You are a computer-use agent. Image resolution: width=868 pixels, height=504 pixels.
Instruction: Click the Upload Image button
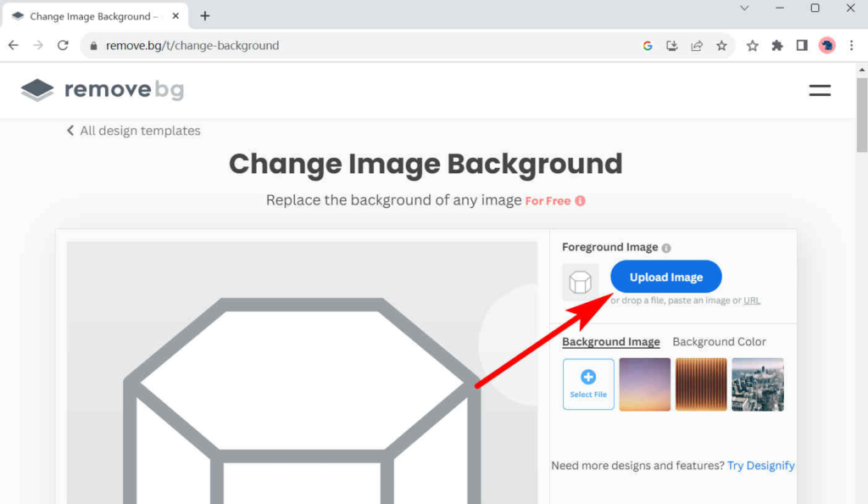pos(665,277)
